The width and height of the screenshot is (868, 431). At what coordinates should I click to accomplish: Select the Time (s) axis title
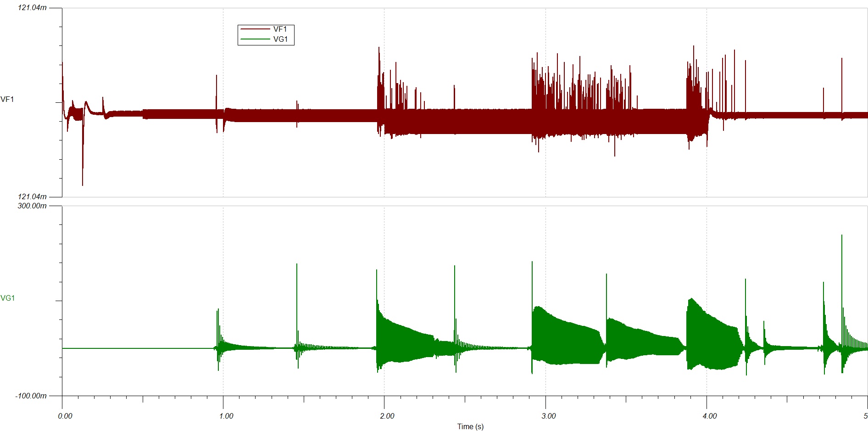(x=470, y=426)
